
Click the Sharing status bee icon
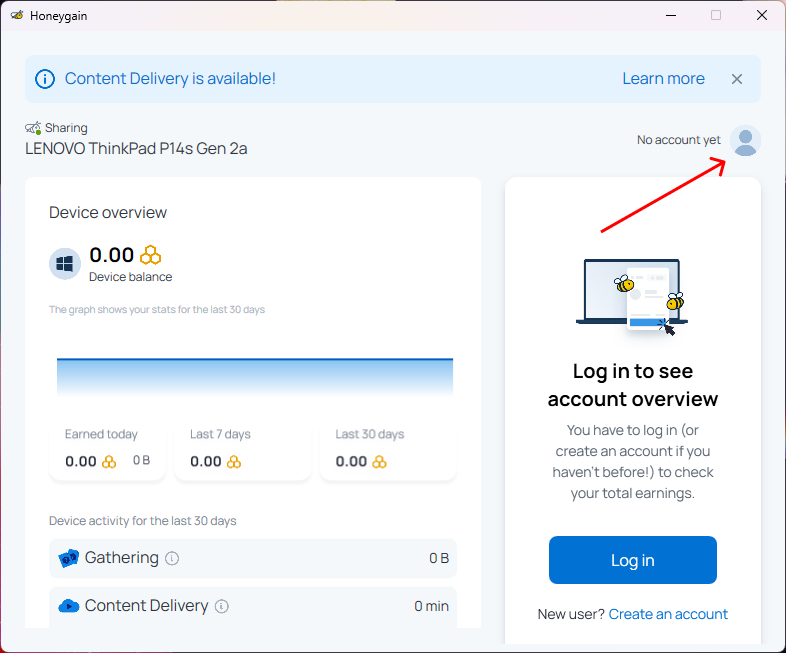pos(33,128)
